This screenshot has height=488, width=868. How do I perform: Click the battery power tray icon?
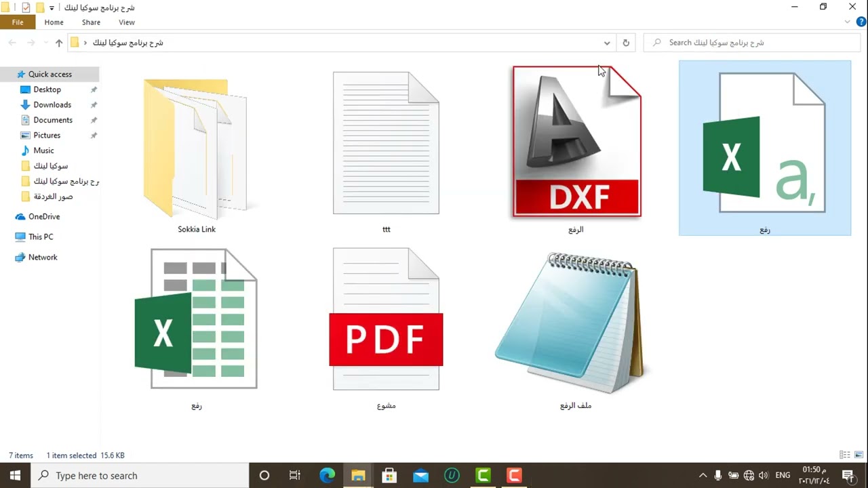point(734,476)
